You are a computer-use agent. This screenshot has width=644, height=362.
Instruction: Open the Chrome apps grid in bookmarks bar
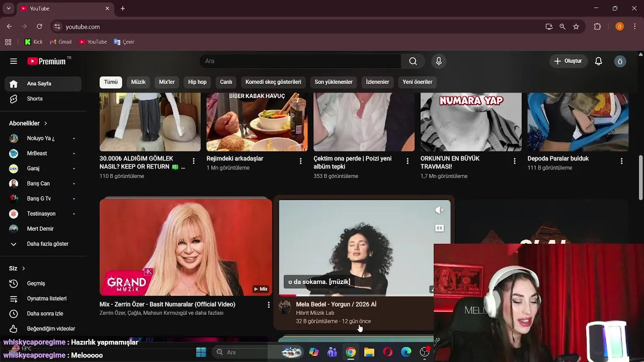pos(8,42)
